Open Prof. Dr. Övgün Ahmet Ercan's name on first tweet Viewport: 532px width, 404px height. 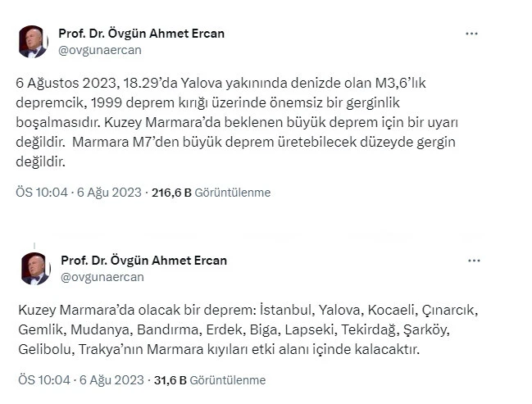tap(141, 34)
